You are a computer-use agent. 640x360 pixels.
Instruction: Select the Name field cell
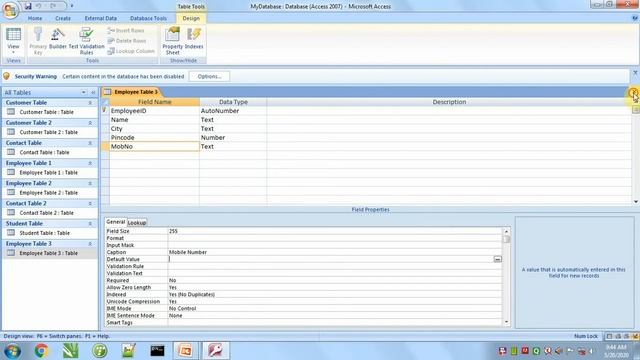(x=154, y=120)
